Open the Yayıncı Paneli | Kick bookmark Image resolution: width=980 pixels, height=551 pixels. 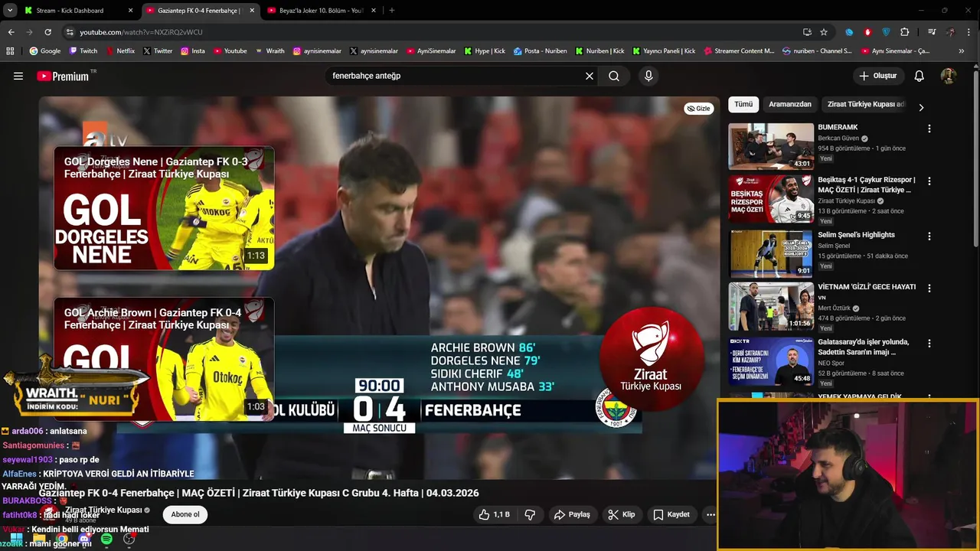point(665,51)
